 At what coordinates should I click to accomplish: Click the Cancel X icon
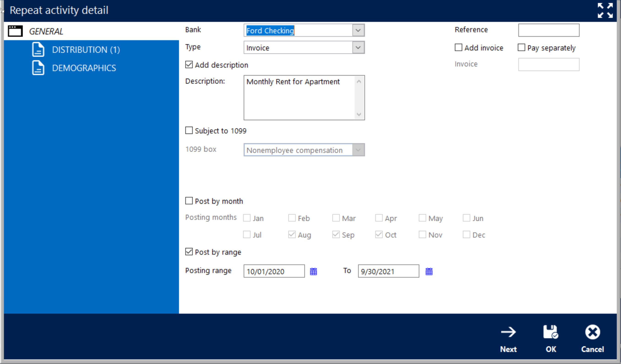[591, 332]
